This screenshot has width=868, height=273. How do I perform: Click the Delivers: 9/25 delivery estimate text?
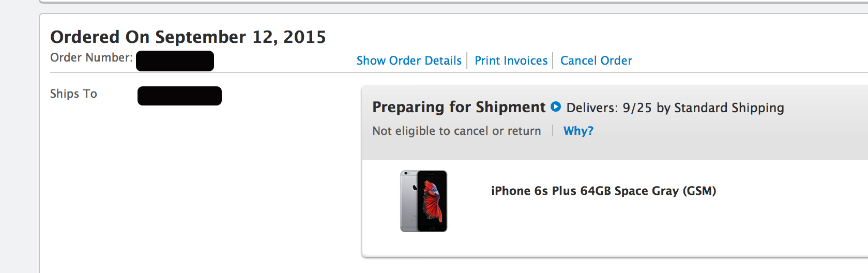(x=609, y=108)
